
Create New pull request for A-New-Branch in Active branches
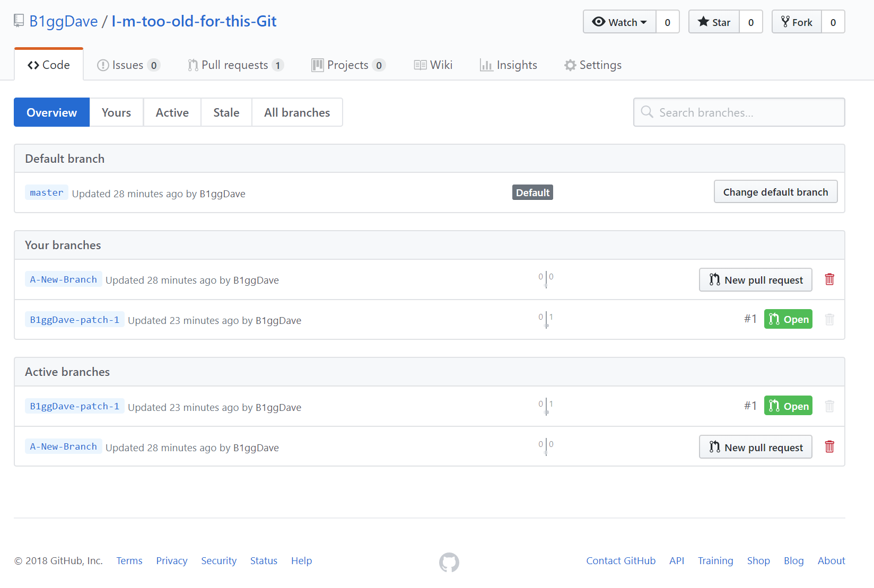(756, 447)
